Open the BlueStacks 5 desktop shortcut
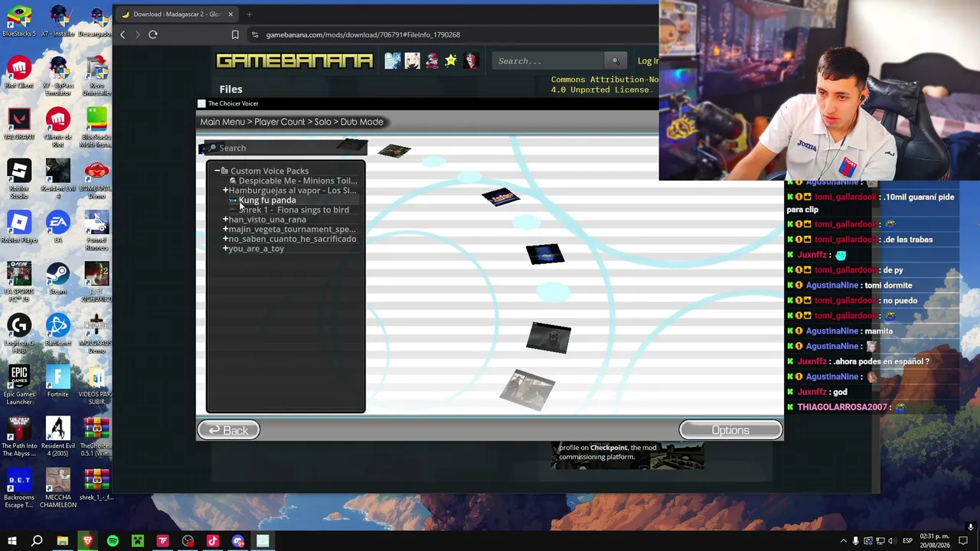 coord(19,21)
